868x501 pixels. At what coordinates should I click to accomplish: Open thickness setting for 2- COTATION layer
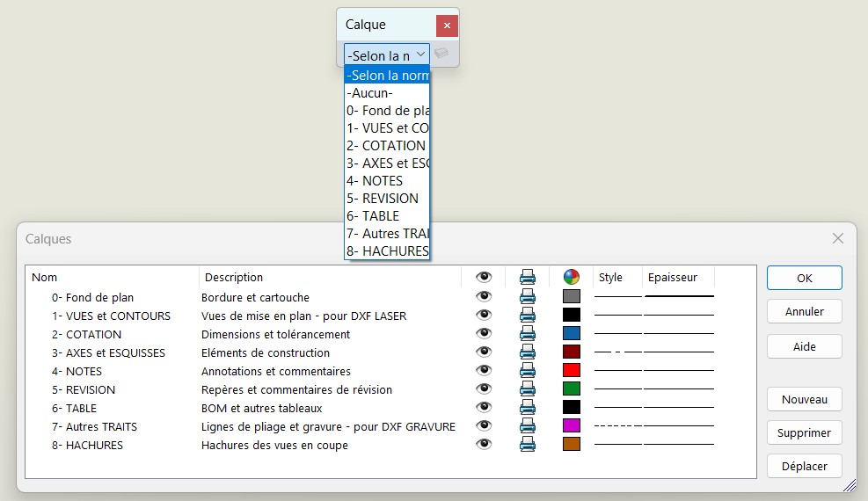point(679,334)
